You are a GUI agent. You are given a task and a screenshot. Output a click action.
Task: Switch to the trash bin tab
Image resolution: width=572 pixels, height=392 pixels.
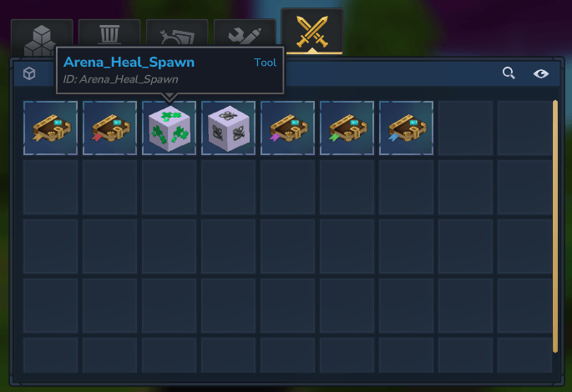click(x=109, y=33)
